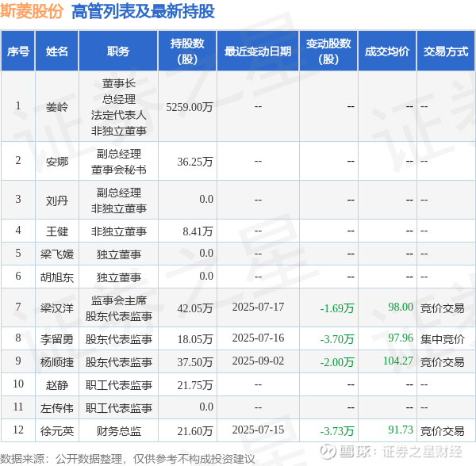
Task: Select the name 王健
Action: (x=57, y=231)
